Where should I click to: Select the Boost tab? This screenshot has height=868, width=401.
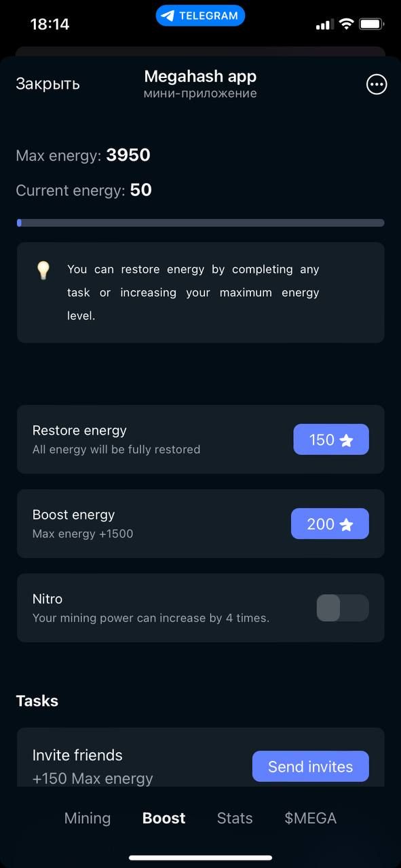(164, 818)
